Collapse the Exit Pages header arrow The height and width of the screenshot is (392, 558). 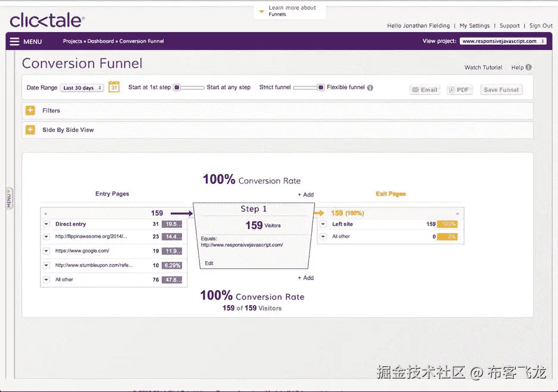(x=457, y=214)
